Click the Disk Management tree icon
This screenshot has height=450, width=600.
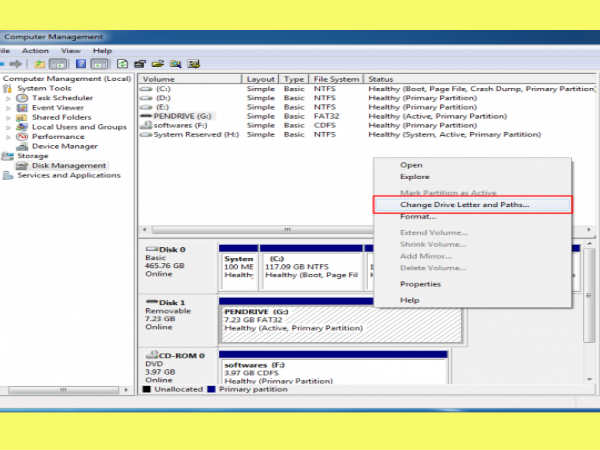(22, 166)
